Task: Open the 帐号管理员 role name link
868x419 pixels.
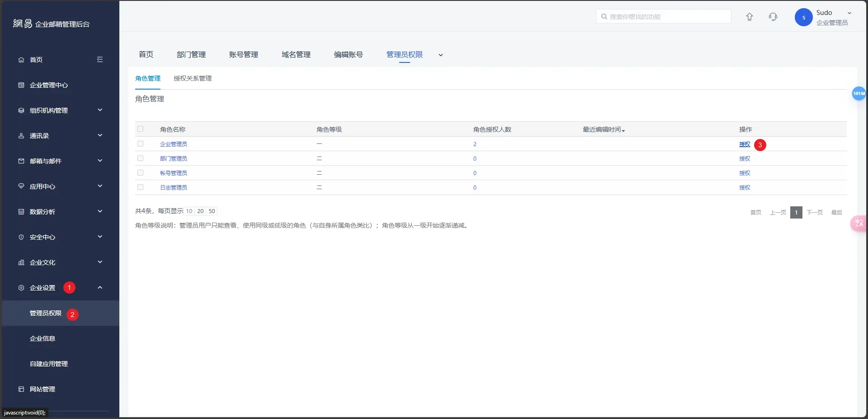Action: 173,173
